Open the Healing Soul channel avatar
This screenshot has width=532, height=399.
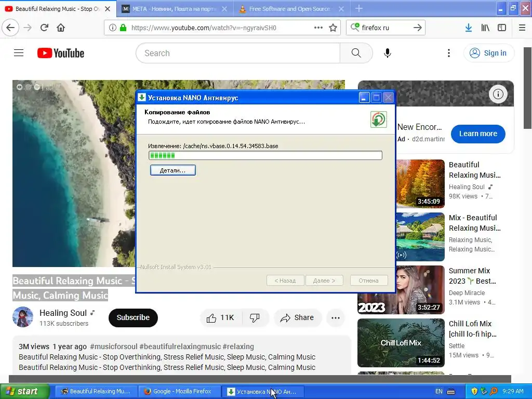[x=23, y=317]
